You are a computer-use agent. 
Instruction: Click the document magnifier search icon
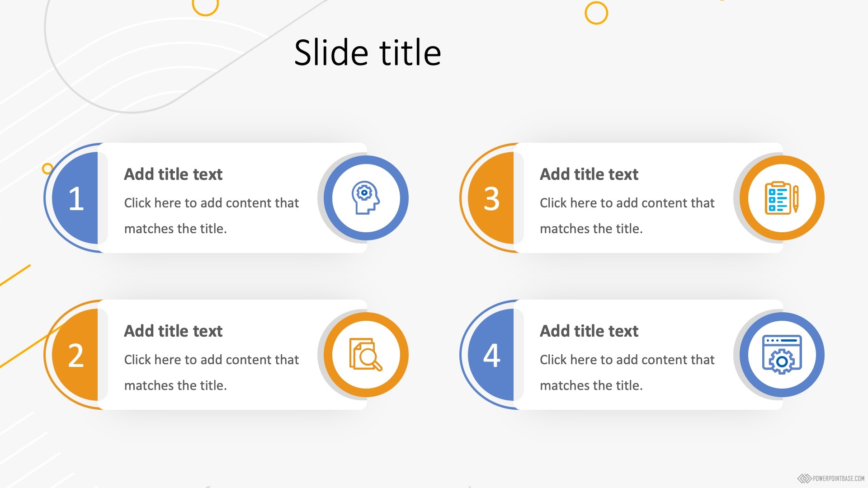(x=365, y=355)
